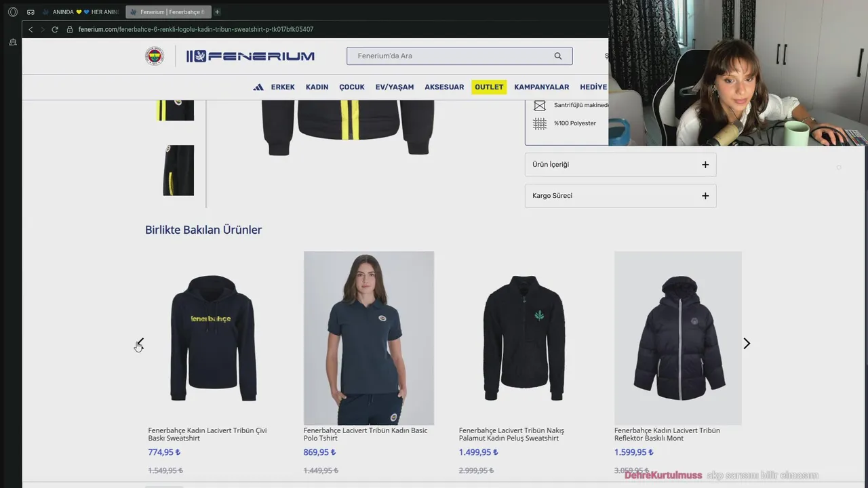Image resolution: width=868 pixels, height=488 pixels.
Task: Open the AKSESUAR category menu
Action: (444, 87)
